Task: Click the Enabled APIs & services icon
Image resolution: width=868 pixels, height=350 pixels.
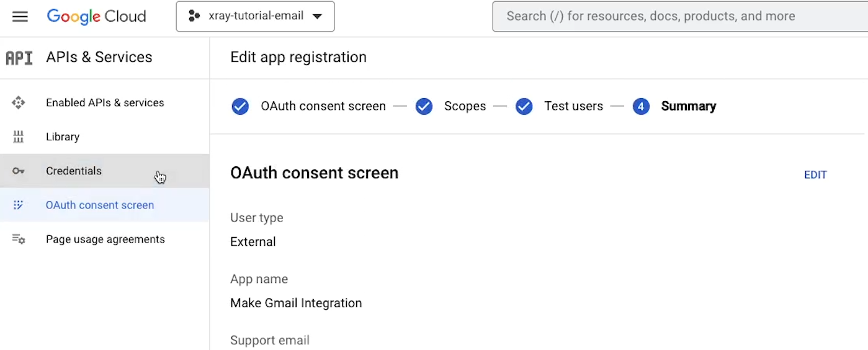Action: pyautogui.click(x=19, y=103)
